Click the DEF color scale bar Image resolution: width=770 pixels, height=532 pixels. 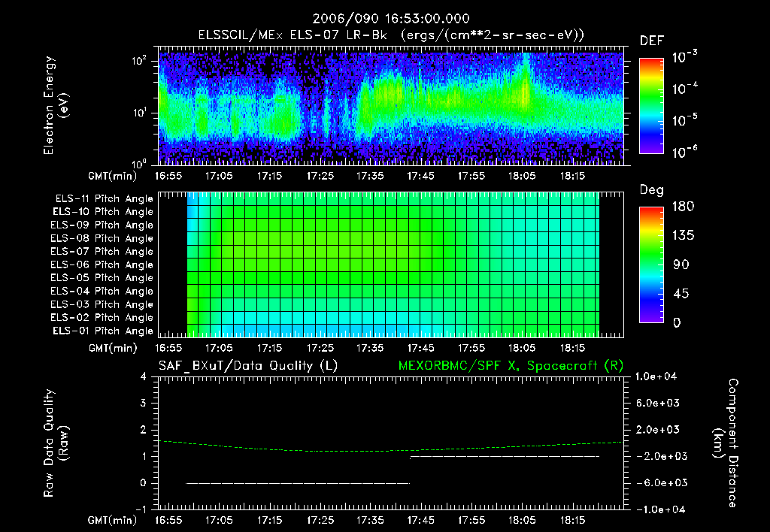[x=651, y=106]
